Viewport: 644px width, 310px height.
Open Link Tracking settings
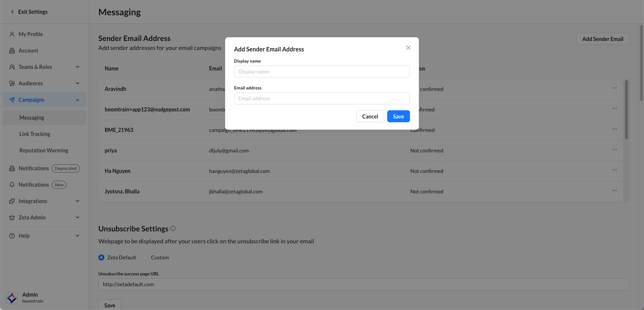[x=35, y=134]
